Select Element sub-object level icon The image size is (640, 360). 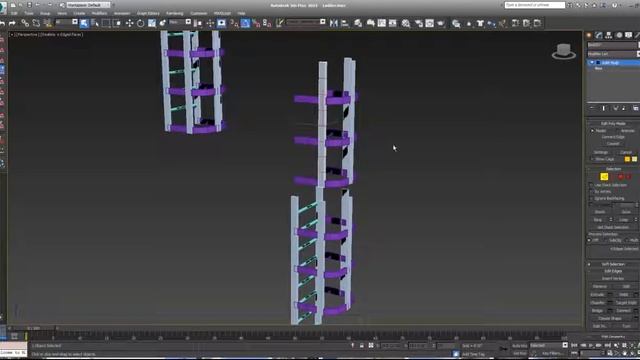[629, 177]
